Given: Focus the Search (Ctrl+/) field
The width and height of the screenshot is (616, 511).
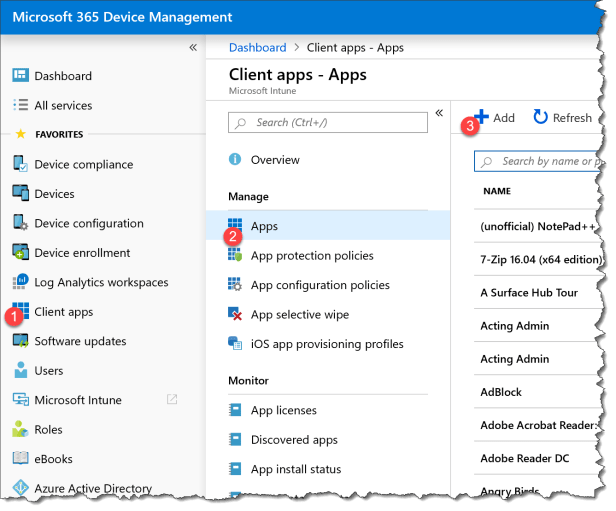Looking at the screenshot, I should click(328, 123).
